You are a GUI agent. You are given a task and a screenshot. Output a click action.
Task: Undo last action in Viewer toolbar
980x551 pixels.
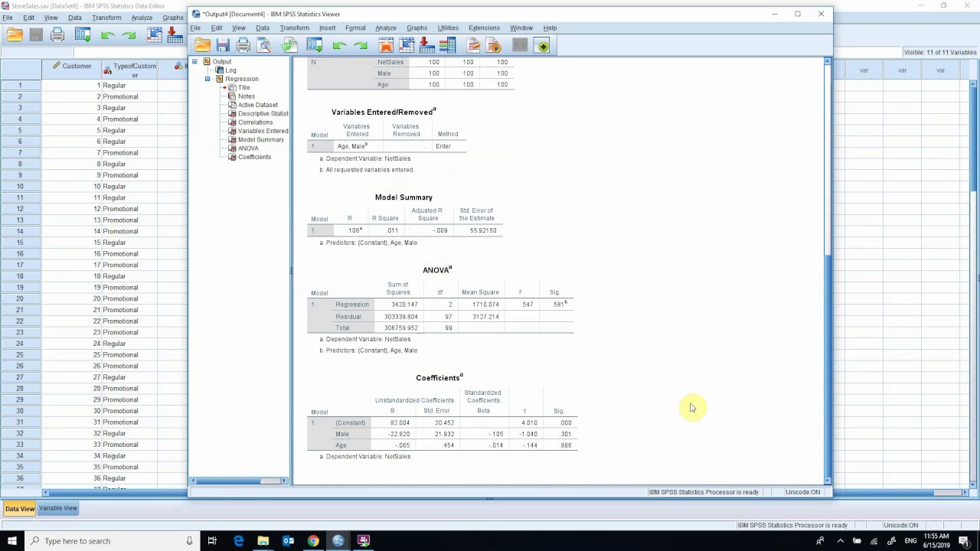click(339, 46)
